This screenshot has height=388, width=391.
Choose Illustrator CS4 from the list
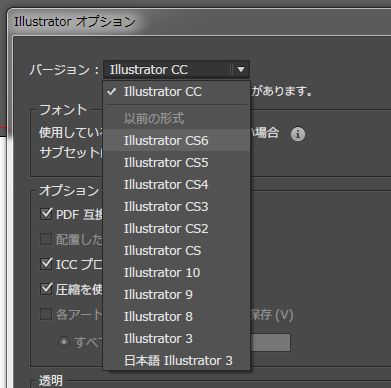177,184
